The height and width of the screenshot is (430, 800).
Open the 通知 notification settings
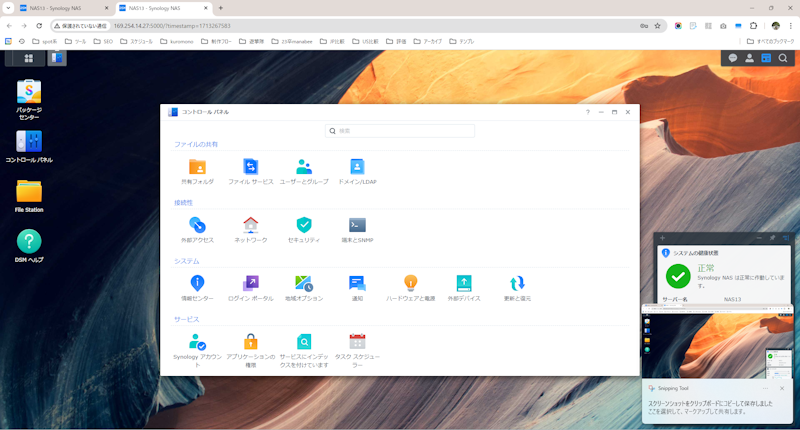(x=357, y=288)
